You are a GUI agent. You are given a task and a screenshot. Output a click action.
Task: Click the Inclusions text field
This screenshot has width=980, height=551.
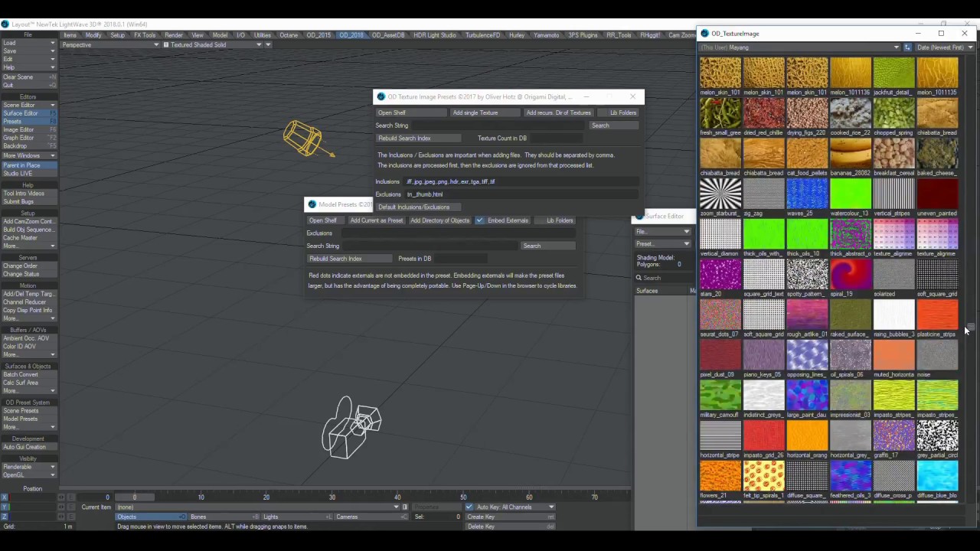522,182
